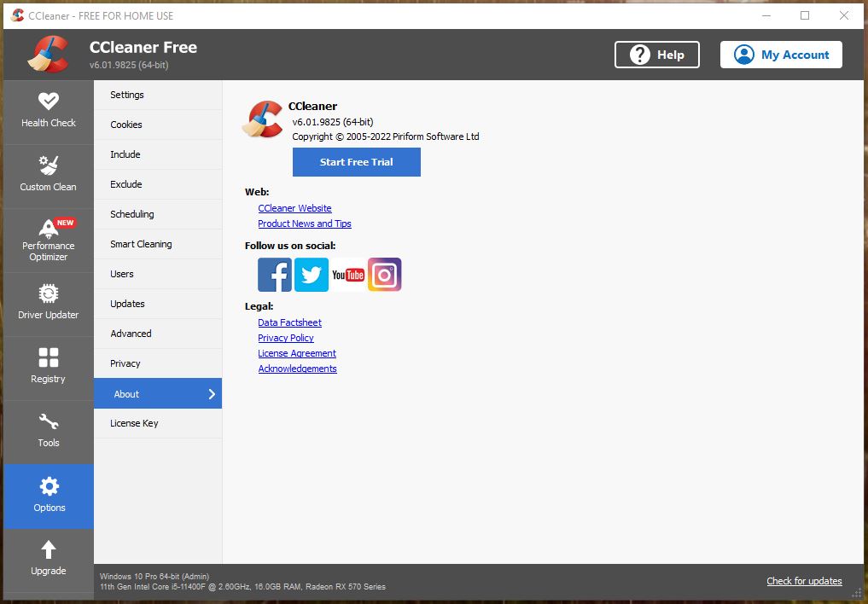Visit CCleaner's Facebook page
Viewport: 868px width, 604px height.
[x=274, y=275]
